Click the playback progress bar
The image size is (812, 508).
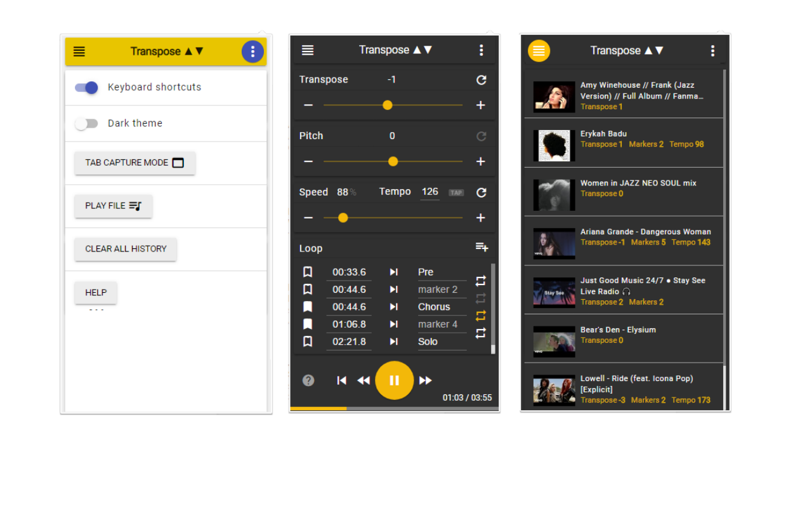(395, 408)
